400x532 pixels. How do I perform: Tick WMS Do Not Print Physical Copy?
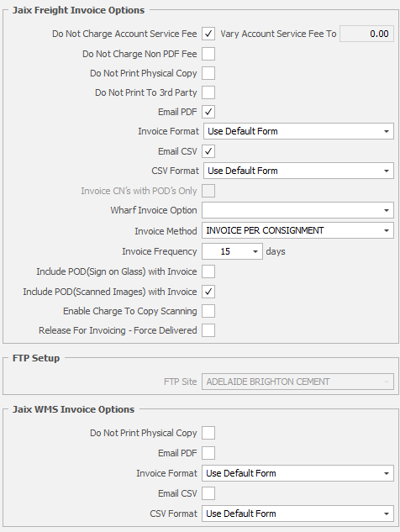[x=208, y=434]
